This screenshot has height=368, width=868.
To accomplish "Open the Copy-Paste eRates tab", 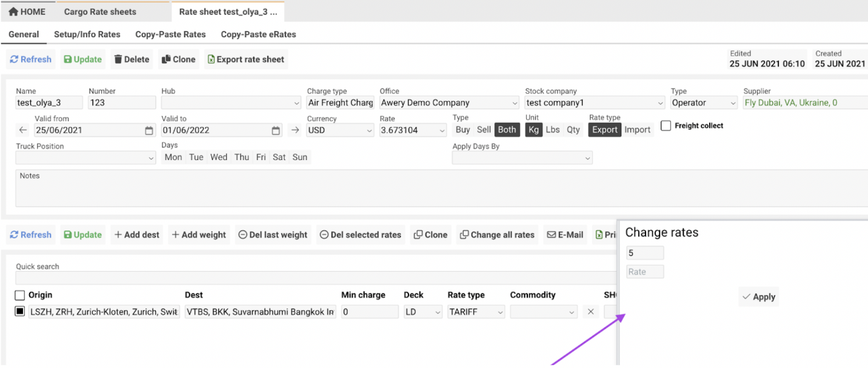I will [258, 35].
